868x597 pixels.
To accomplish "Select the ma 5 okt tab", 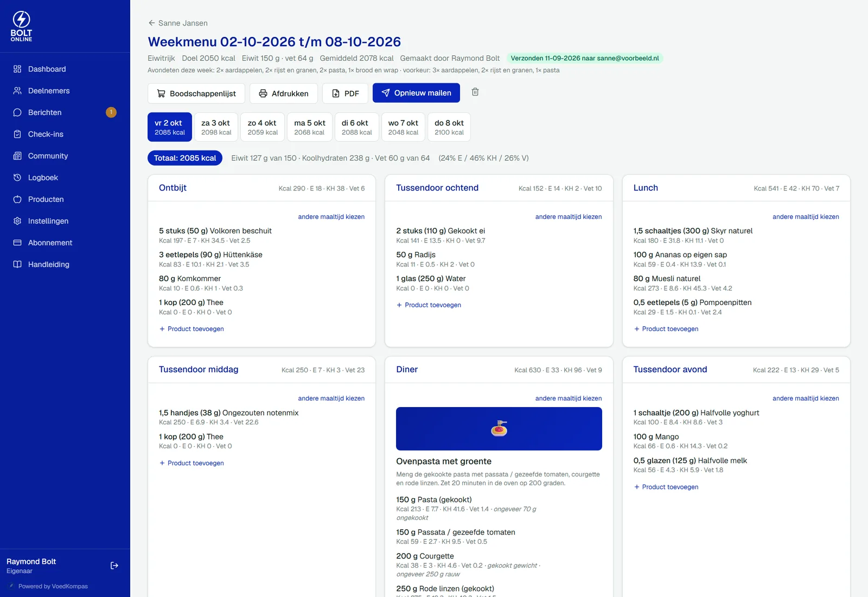I will 309,127.
